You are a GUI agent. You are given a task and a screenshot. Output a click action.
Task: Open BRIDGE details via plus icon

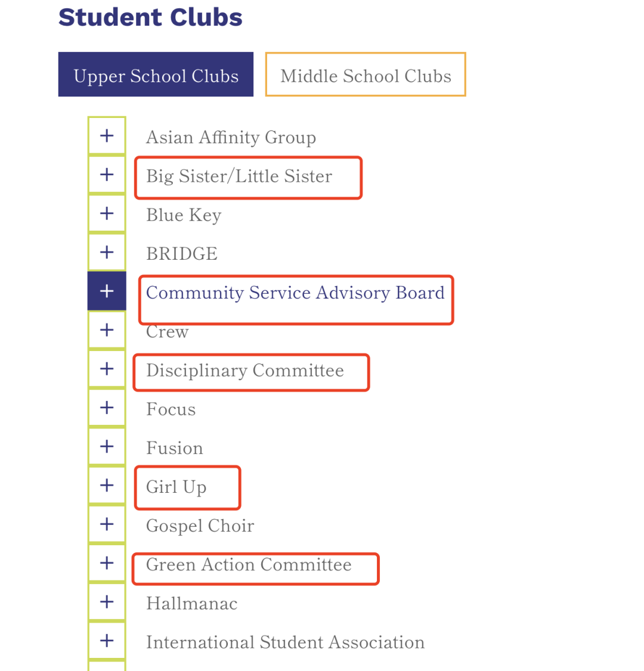click(x=107, y=252)
